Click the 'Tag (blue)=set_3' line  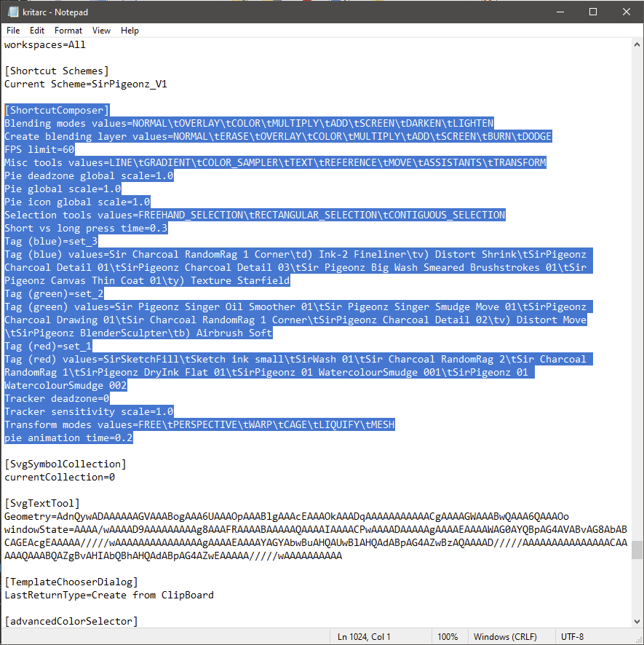(51, 242)
